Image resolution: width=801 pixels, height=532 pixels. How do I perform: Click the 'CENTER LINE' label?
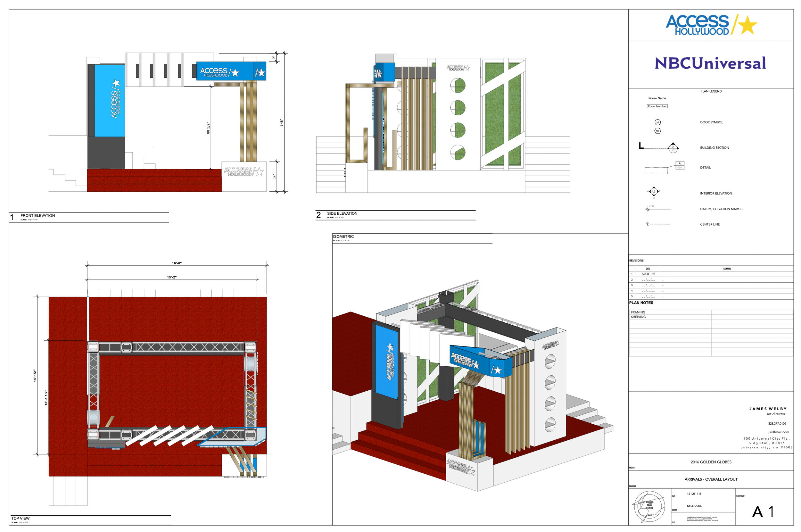point(709,224)
